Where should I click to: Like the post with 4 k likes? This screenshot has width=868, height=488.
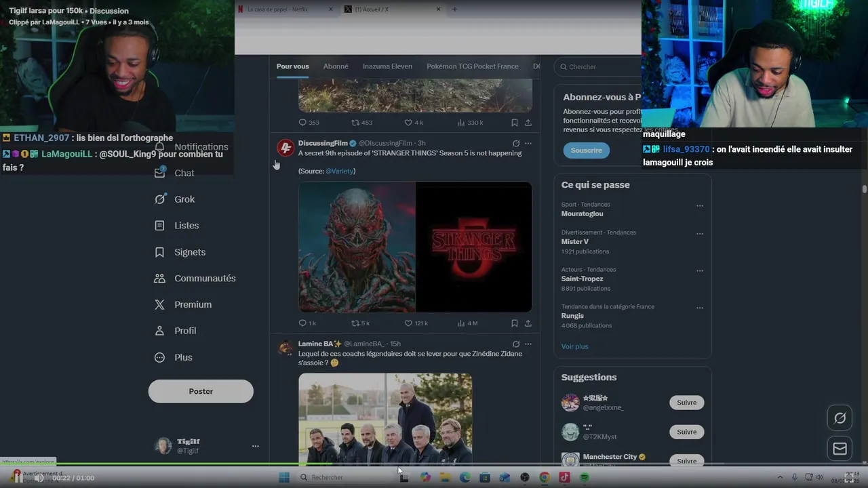(x=414, y=123)
